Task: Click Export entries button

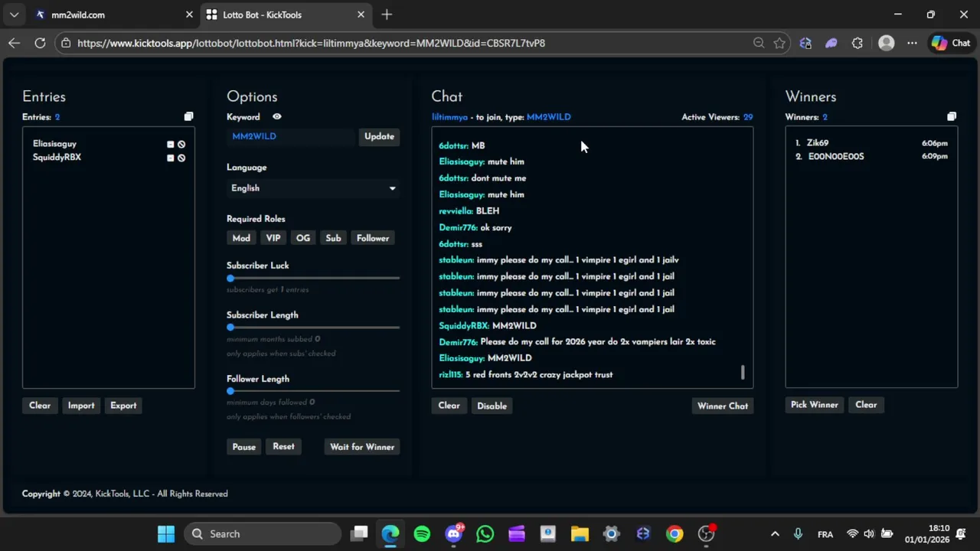Action: coord(123,406)
